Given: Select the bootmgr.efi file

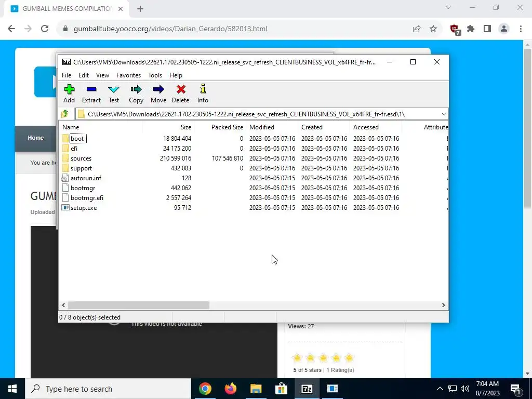Looking at the screenshot, I should 87,197.
